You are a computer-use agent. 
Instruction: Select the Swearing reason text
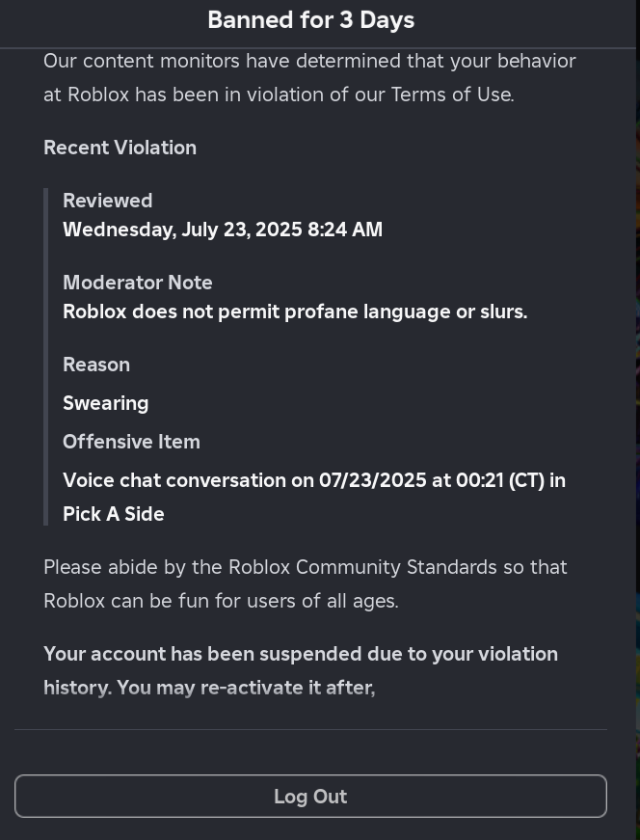(x=105, y=403)
